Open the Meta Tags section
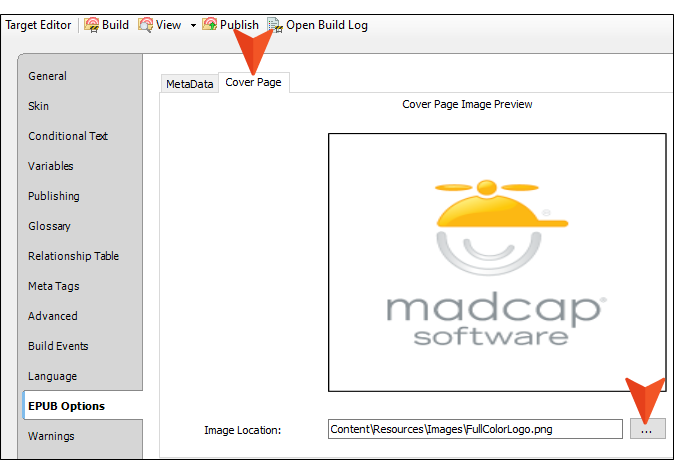The image size is (699, 460). 53,286
